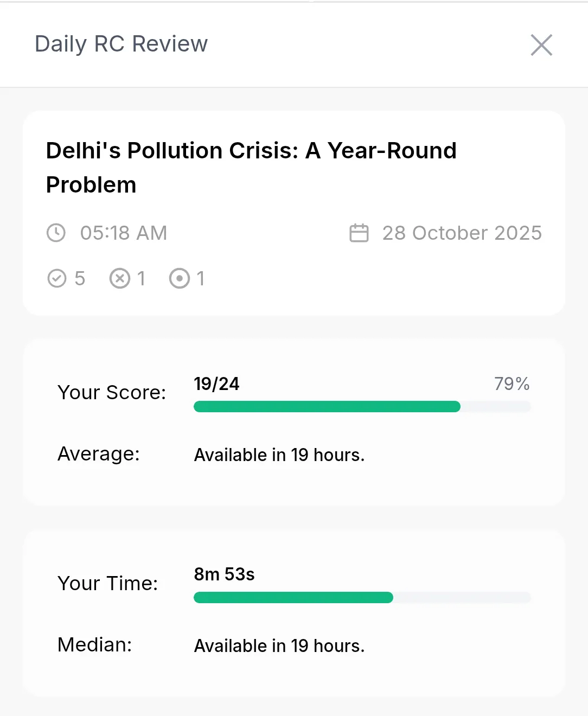Click the 28 October 2025 date text
The width and height of the screenshot is (588, 716).
pyautogui.click(x=462, y=233)
